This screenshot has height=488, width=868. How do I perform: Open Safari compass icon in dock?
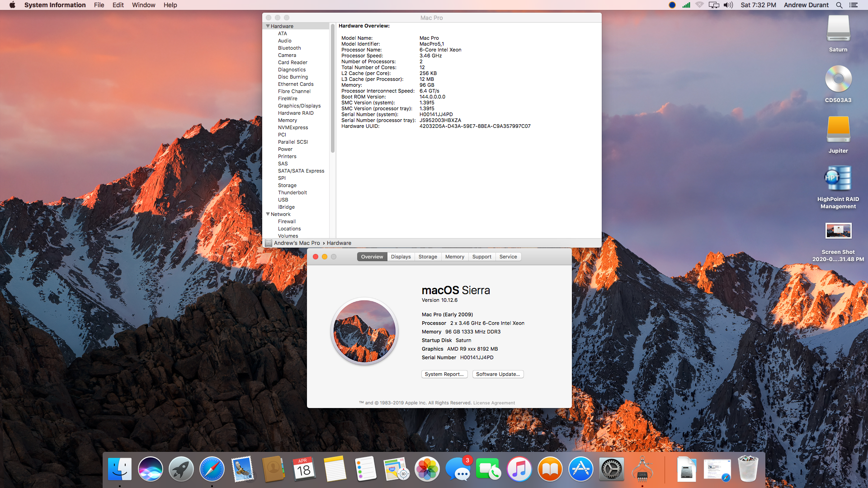(x=212, y=469)
